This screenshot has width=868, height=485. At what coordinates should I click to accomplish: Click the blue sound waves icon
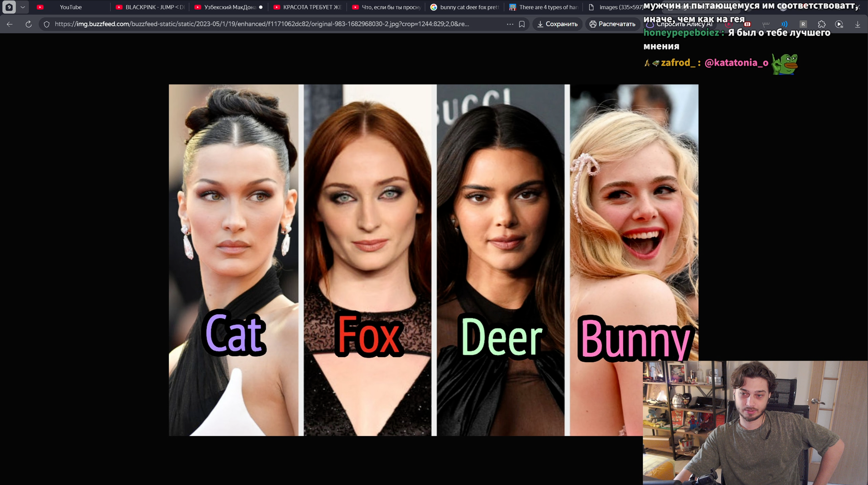click(784, 24)
